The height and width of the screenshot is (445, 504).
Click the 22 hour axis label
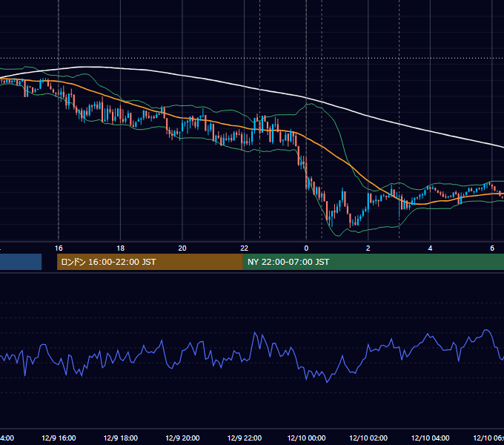coord(245,248)
